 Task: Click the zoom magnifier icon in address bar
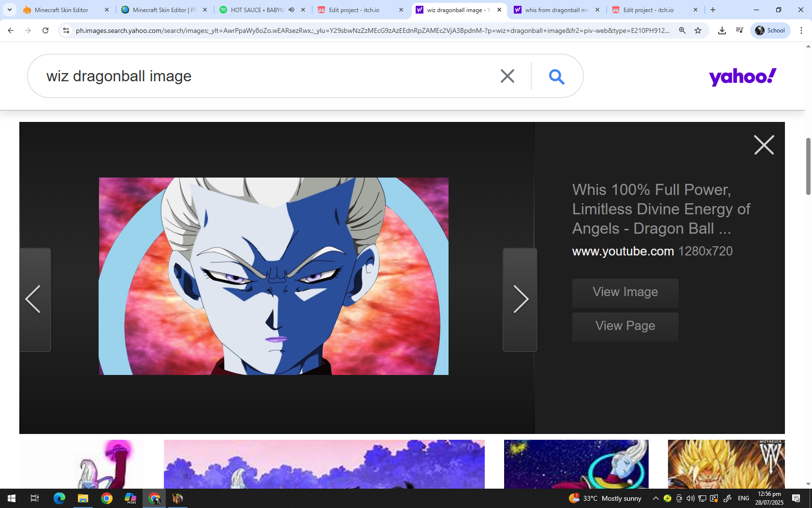[682, 30]
